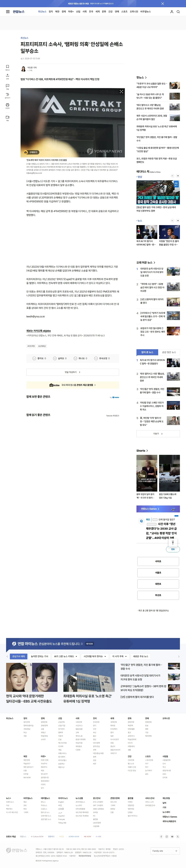This screenshot has width=186, height=868.
Task: Click the quiz 힌트 hint button
Action: tap(173, 550)
